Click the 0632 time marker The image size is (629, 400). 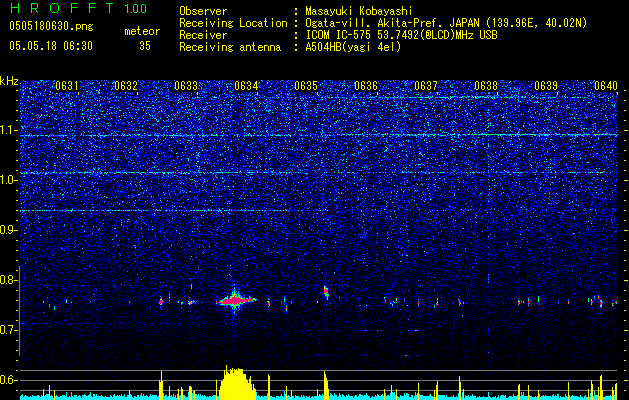[x=126, y=86]
